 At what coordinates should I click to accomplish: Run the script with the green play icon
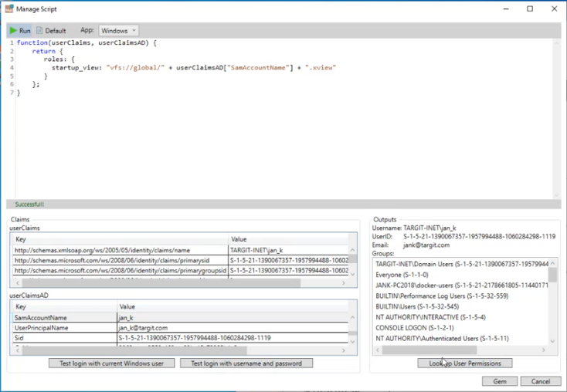tap(20, 31)
